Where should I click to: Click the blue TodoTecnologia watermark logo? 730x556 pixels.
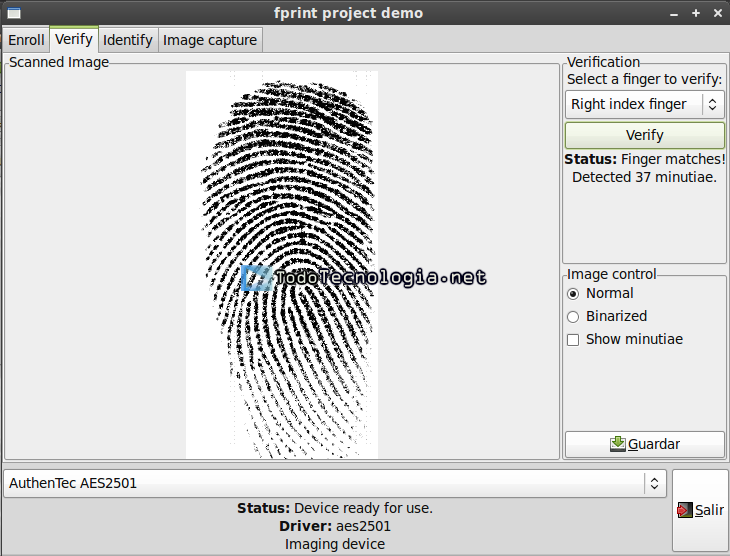coord(259,278)
